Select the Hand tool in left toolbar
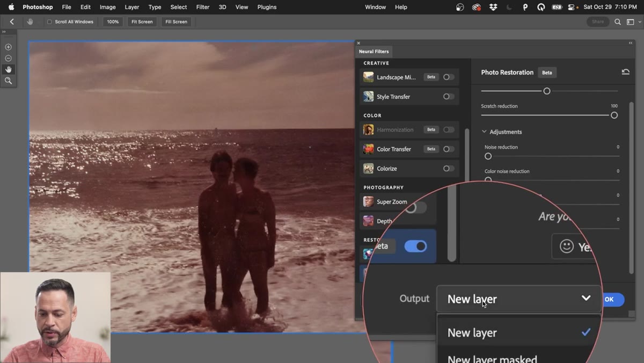This screenshot has height=363, width=644. coord(8,69)
